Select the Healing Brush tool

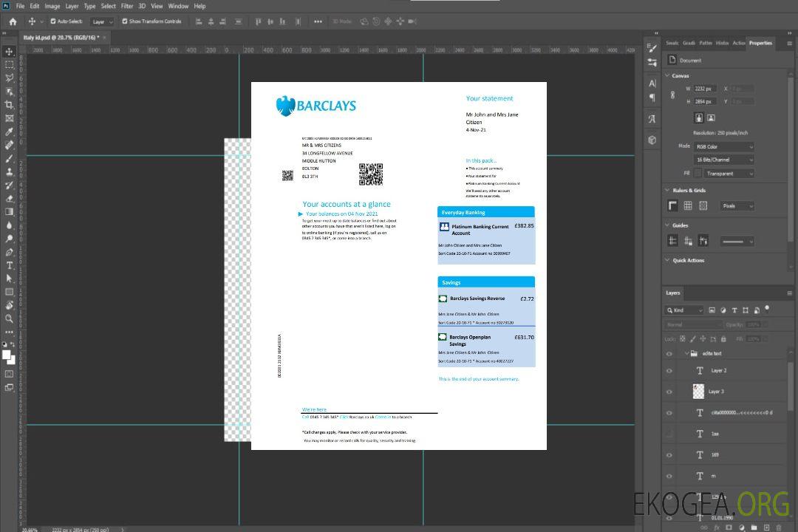9,145
